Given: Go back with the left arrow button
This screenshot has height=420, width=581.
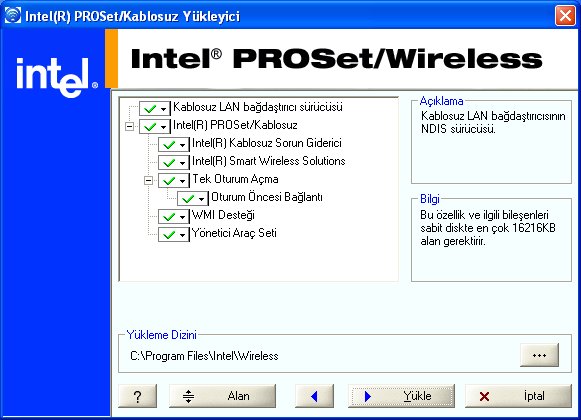Looking at the screenshot, I should [314, 396].
